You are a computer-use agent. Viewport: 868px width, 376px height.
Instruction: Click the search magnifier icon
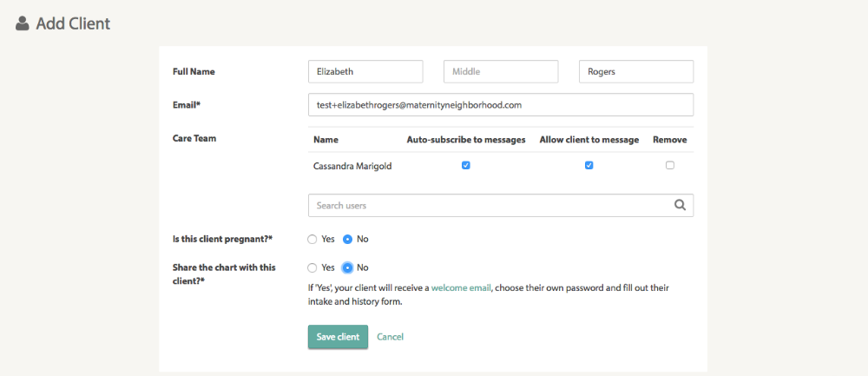click(681, 206)
